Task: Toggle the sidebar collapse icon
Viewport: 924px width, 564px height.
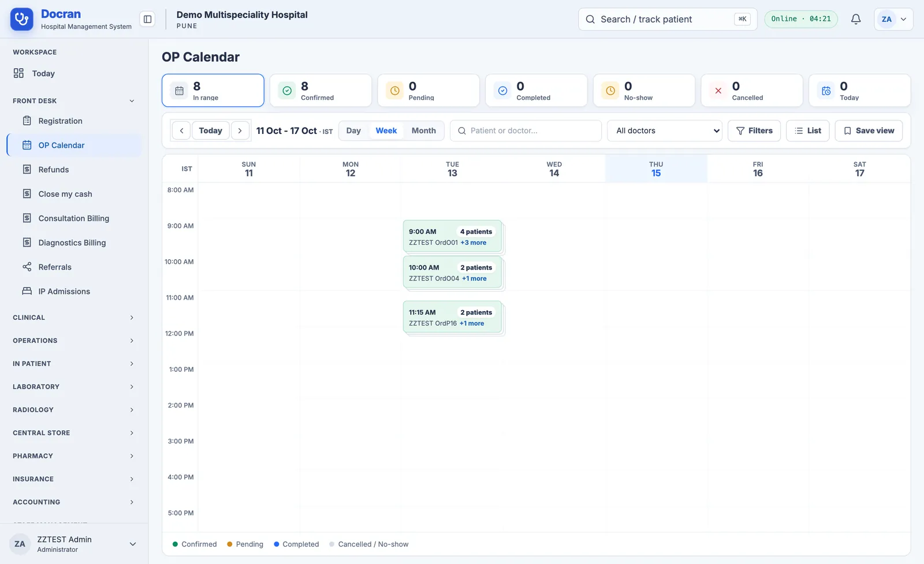Action: click(148, 19)
